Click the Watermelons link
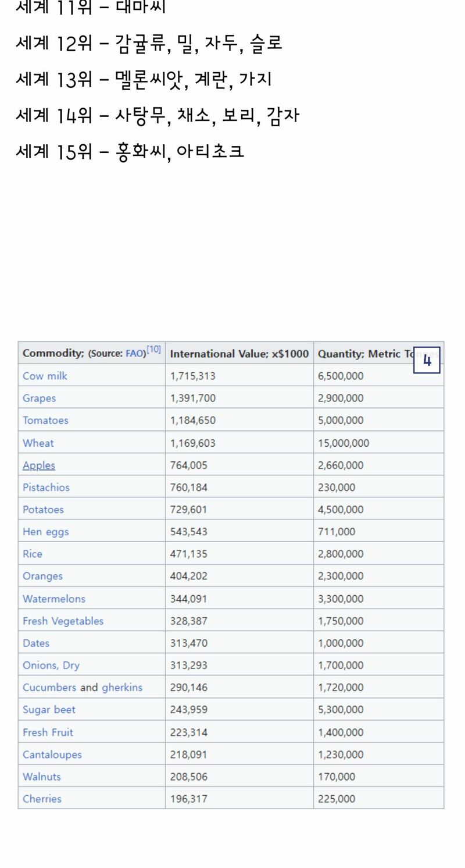 [x=54, y=599]
